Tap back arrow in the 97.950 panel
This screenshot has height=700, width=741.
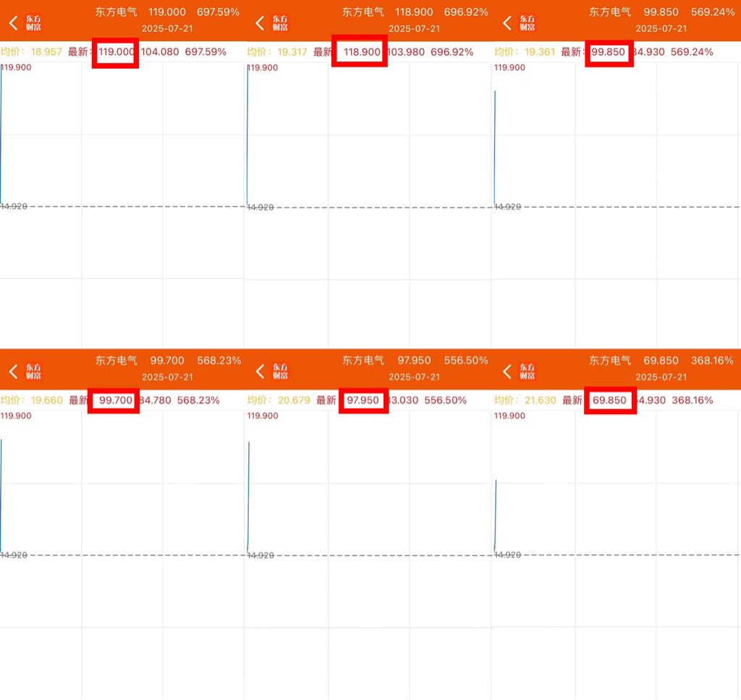(260, 371)
